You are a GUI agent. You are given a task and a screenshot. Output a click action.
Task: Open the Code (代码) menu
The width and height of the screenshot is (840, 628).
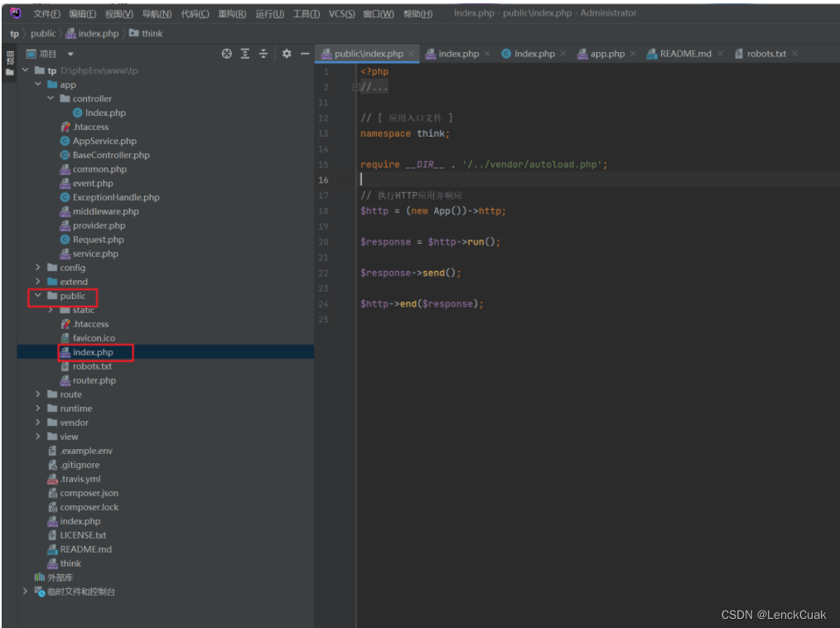tap(195, 13)
